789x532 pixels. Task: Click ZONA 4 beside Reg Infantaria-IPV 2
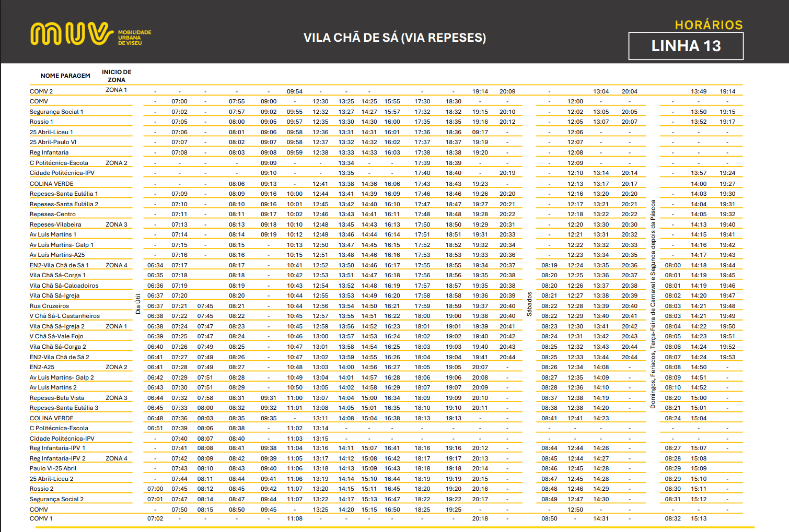(117, 458)
